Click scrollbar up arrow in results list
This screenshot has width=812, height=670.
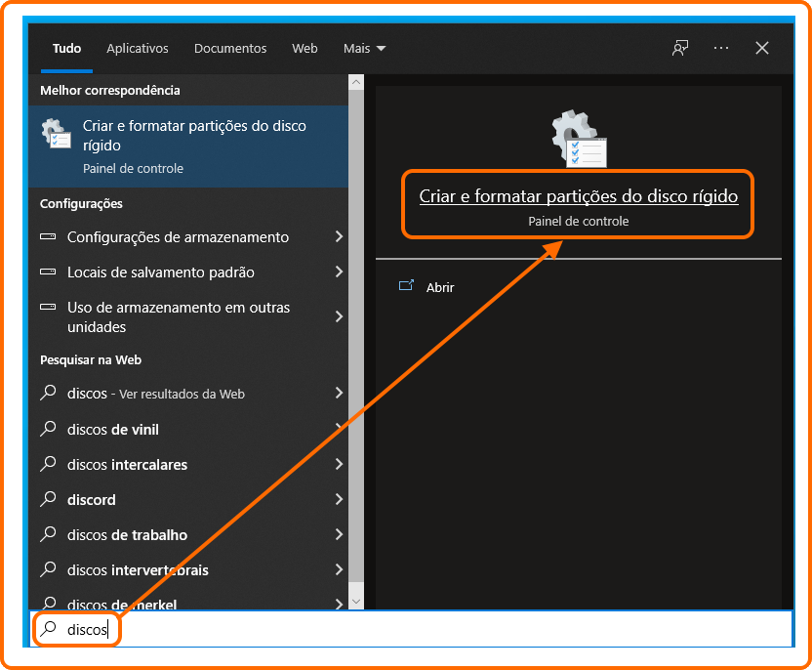(356, 82)
